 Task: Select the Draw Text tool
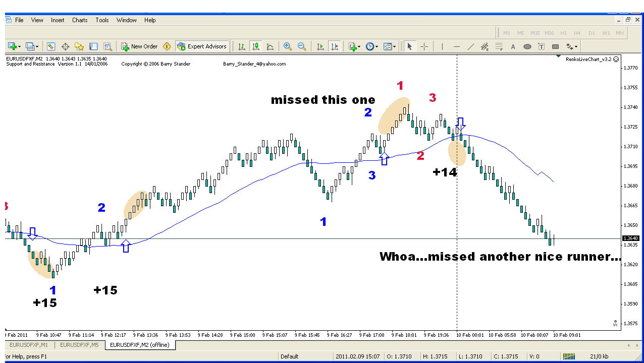(x=513, y=46)
